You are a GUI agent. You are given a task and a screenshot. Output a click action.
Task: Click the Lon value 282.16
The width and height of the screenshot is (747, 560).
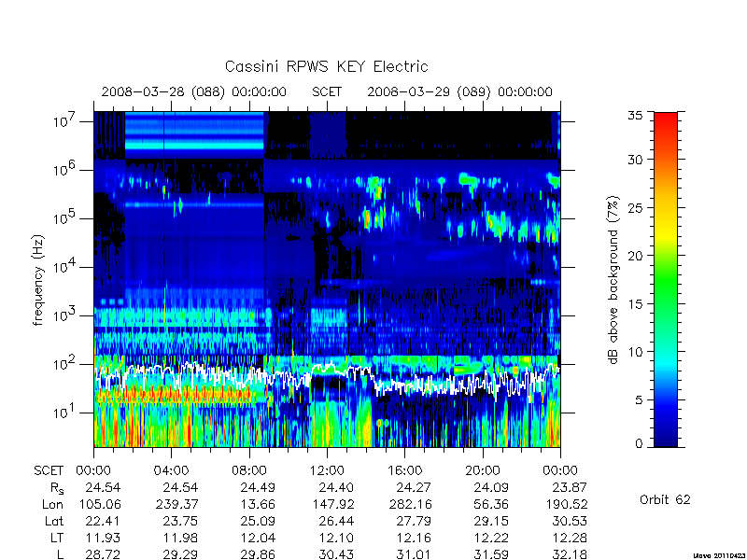click(x=411, y=504)
